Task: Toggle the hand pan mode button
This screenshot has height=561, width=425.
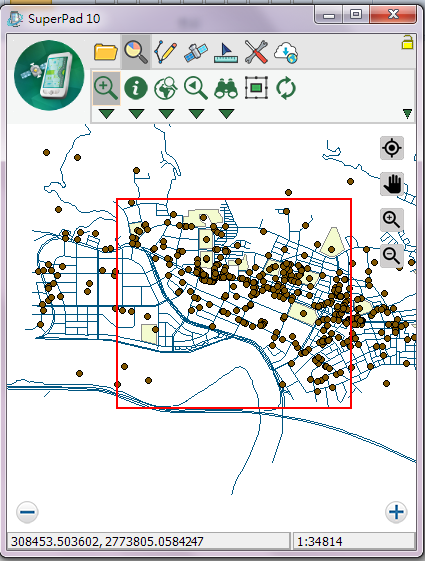Action: coord(392,184)
